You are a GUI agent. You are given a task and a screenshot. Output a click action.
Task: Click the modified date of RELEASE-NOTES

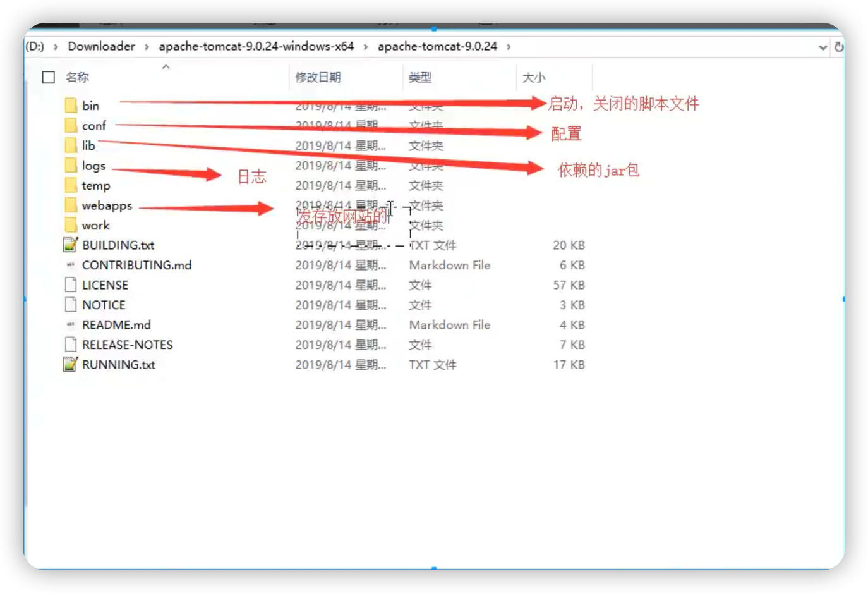coord(340,345)
